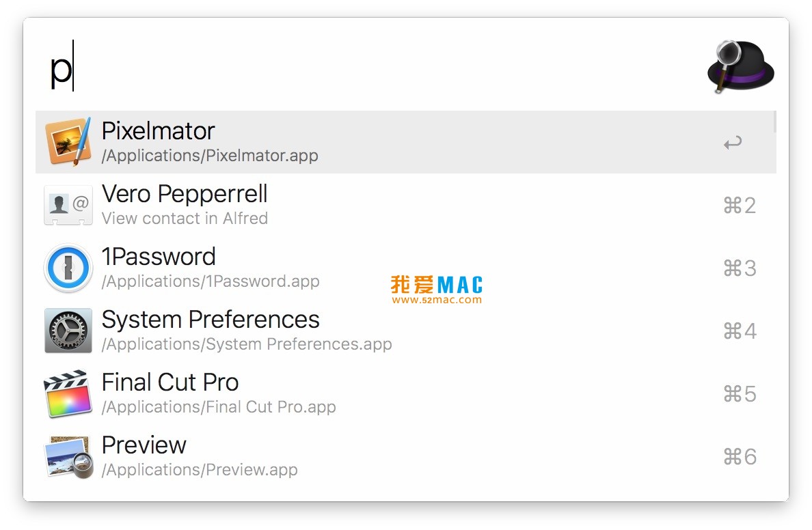
Task: Click the return arrow on Pixelmator row
Action: pyautogui.click(x=733, y=143)
